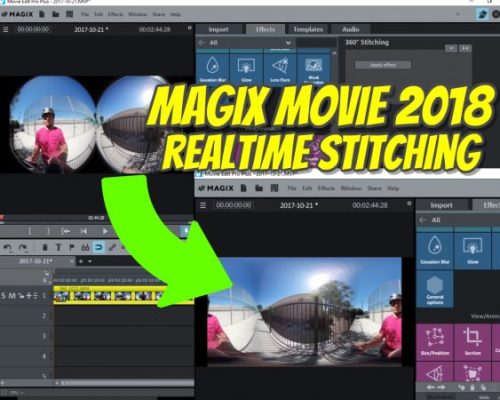Viewport: 500px width, 400px height.
Task: Click the film strip icon in upper MAGIX toolbar
Action: [x=69, y=14]
